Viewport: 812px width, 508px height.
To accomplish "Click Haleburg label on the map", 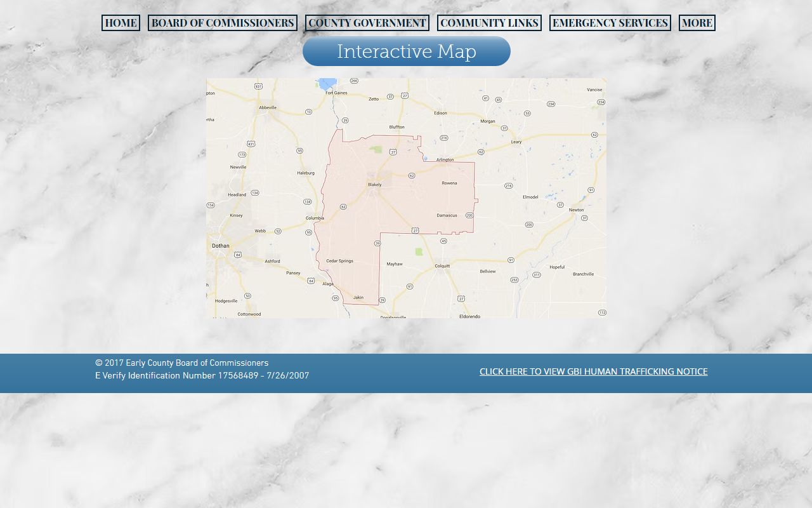I will point(306,173).
